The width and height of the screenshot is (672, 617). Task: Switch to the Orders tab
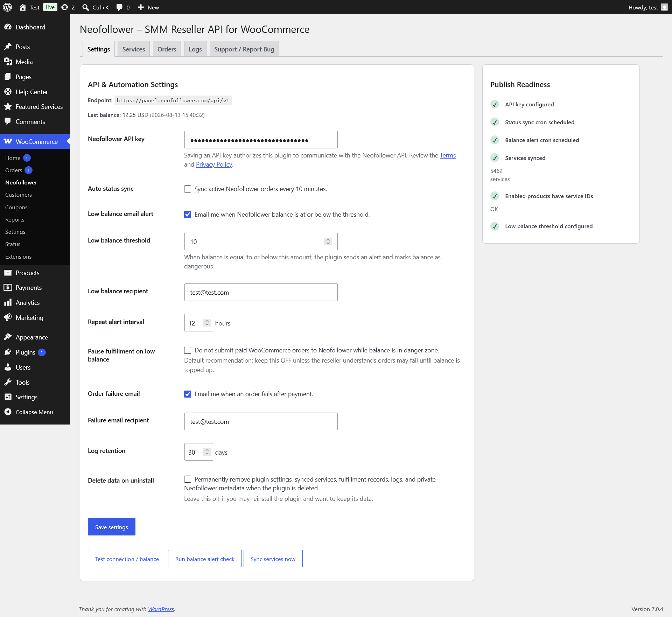(x=167, y=49)
